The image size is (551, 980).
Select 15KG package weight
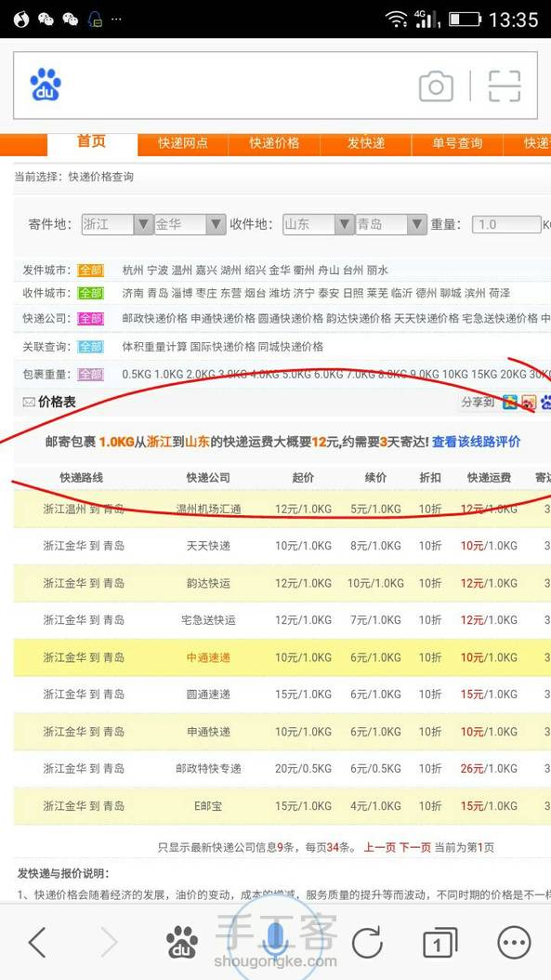pos(483,375)
